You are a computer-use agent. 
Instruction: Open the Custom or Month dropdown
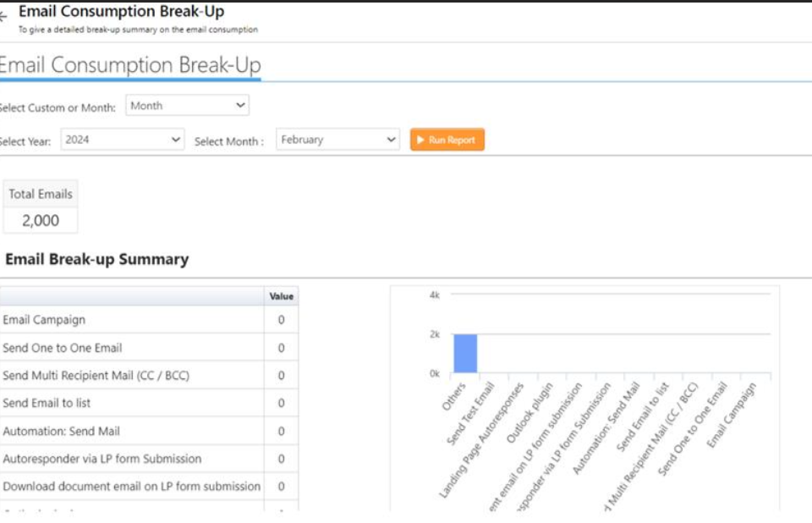pos(187,106)
